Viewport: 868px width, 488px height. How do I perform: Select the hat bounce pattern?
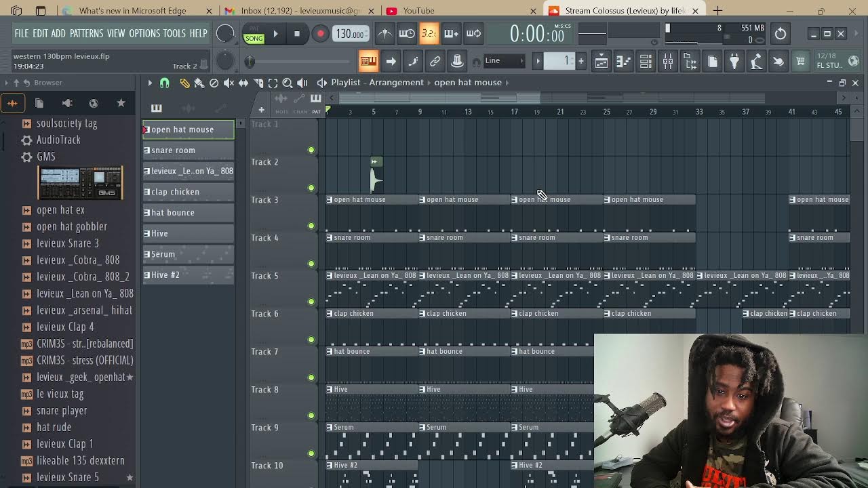pos(189,213)
